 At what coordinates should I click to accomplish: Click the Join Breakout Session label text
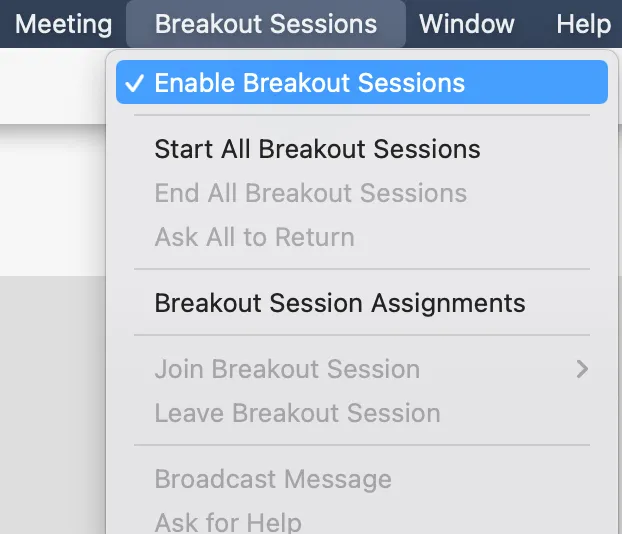point(287,369)
